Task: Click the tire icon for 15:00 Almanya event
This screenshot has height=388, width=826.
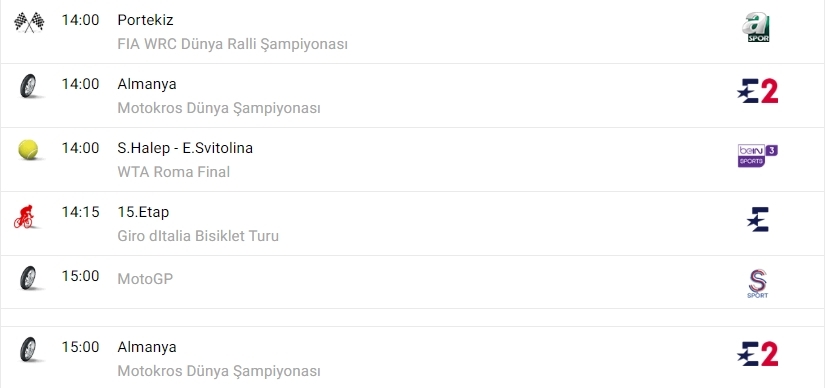Action: tap(28, 349)
